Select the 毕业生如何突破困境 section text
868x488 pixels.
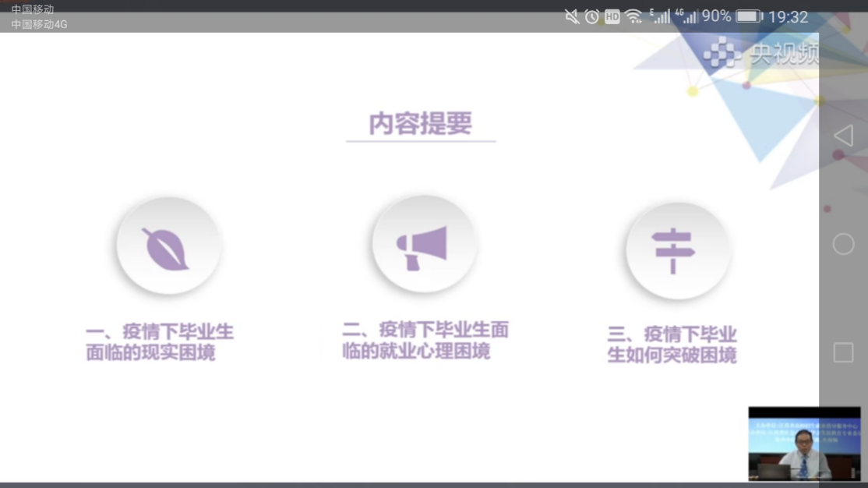(672, 345)
